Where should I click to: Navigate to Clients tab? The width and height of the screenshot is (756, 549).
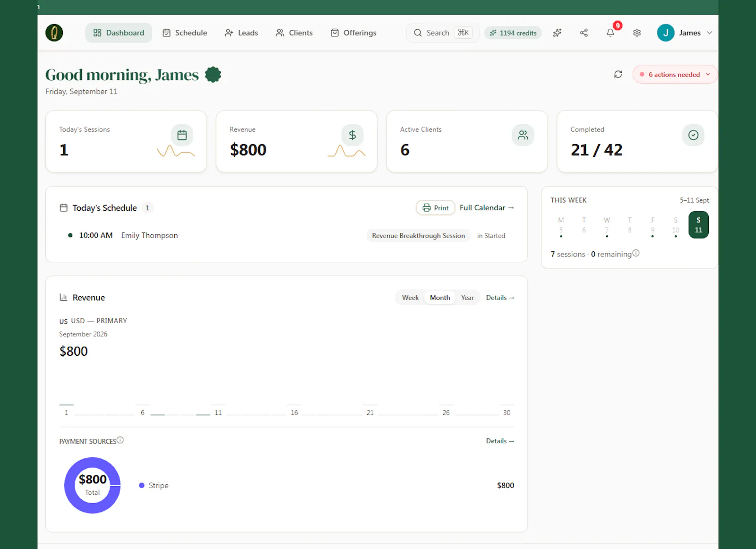294,33
